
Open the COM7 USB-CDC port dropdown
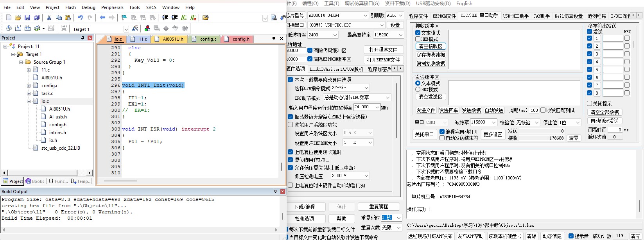tap(382, 25)
